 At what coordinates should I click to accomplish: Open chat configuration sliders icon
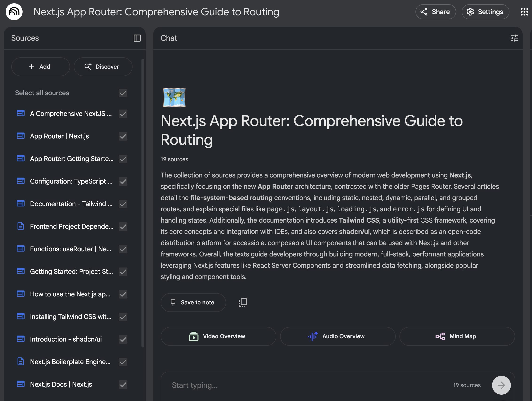tap(514, 38)
